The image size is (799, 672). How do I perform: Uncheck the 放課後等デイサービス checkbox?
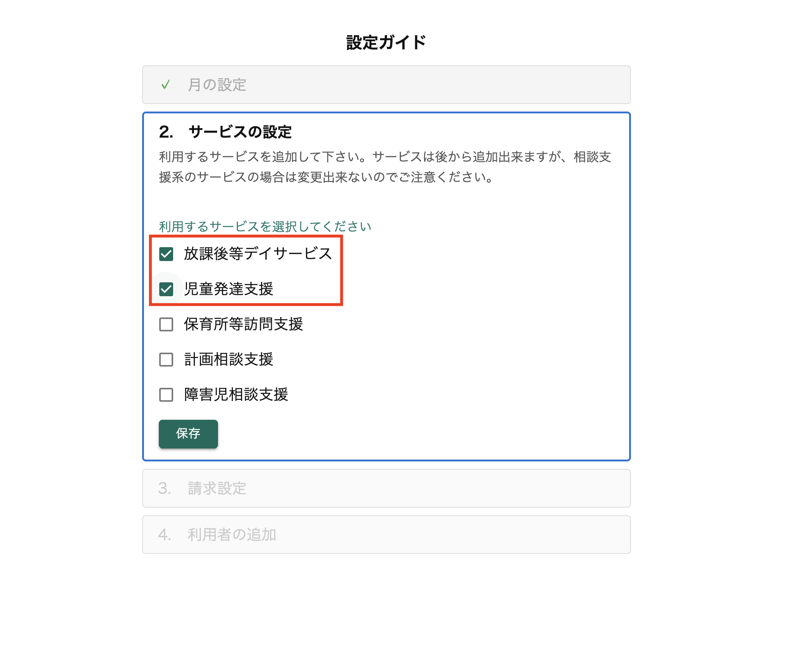click(x=166, y=254)
